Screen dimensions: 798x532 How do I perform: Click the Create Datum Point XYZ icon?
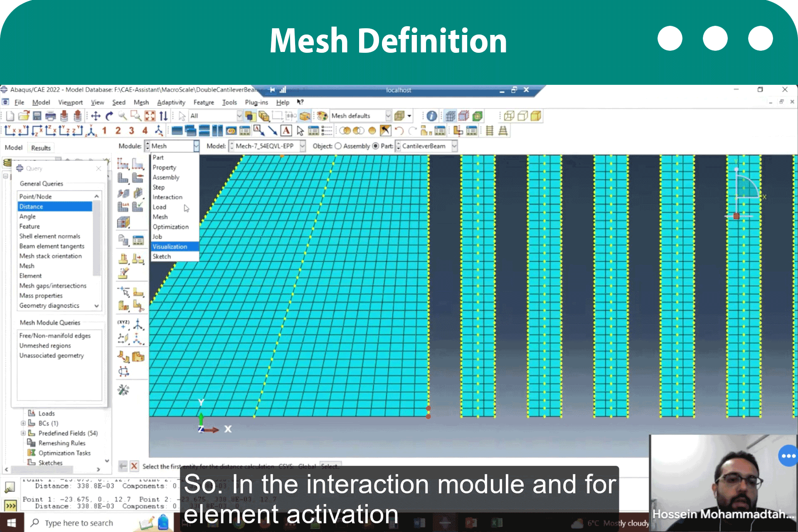click(x=123, y=324)
